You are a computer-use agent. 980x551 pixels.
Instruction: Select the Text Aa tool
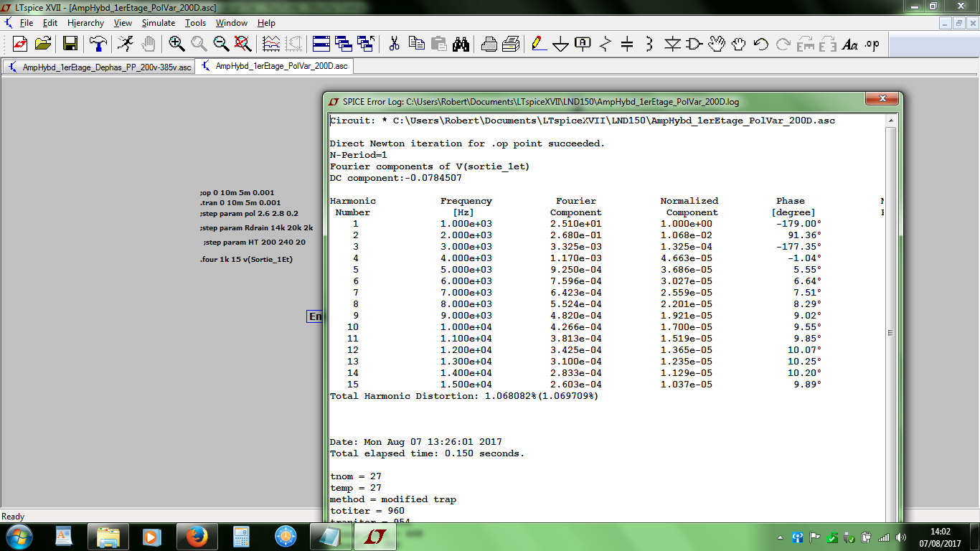850,44
